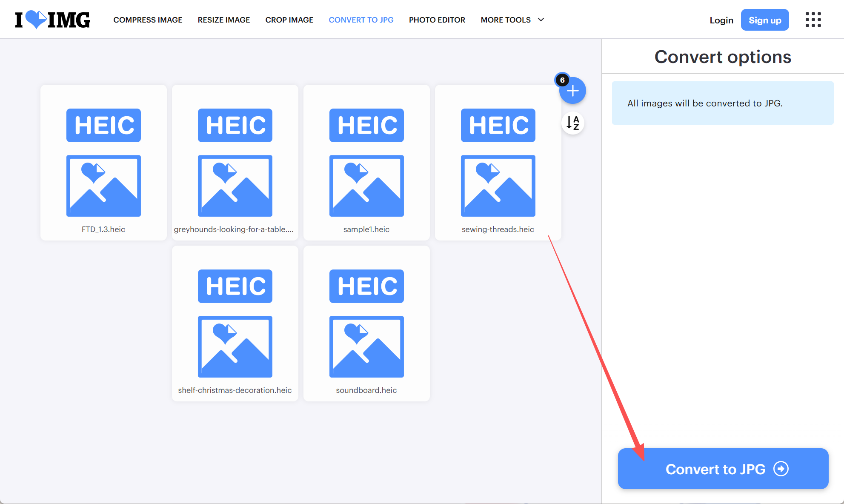
Task: Click the sewing-threads.heic image icon
Action: pos(498,186)
